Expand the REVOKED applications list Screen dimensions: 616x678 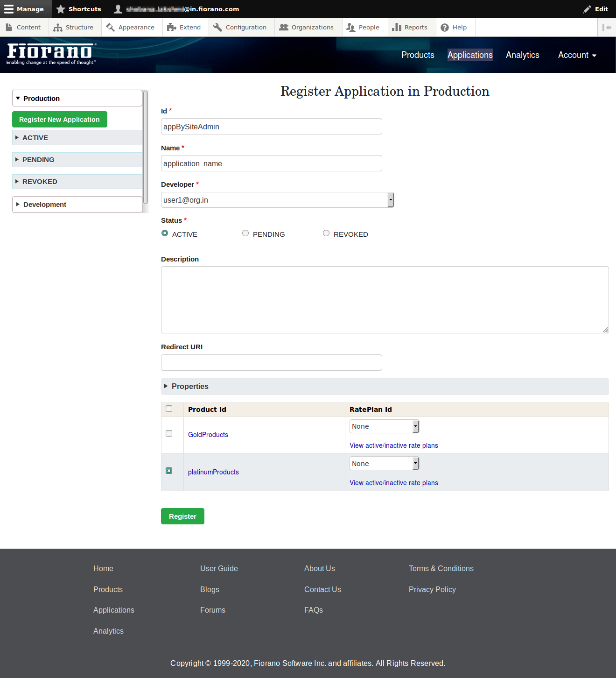coord(77,182)
